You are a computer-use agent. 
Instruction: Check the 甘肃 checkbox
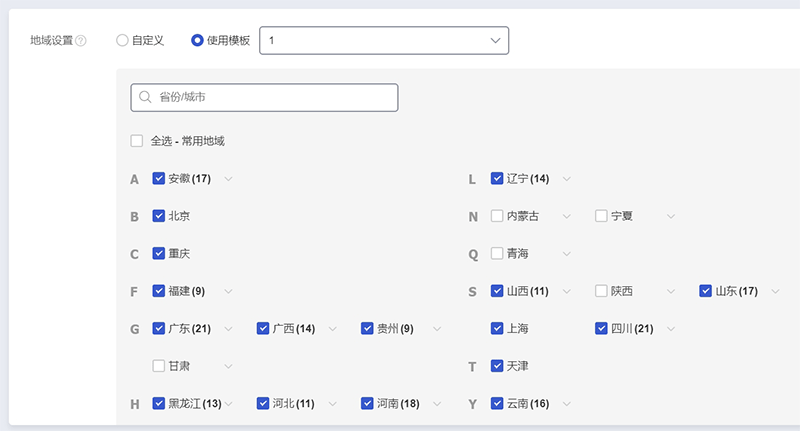click(x=159, y=366)
